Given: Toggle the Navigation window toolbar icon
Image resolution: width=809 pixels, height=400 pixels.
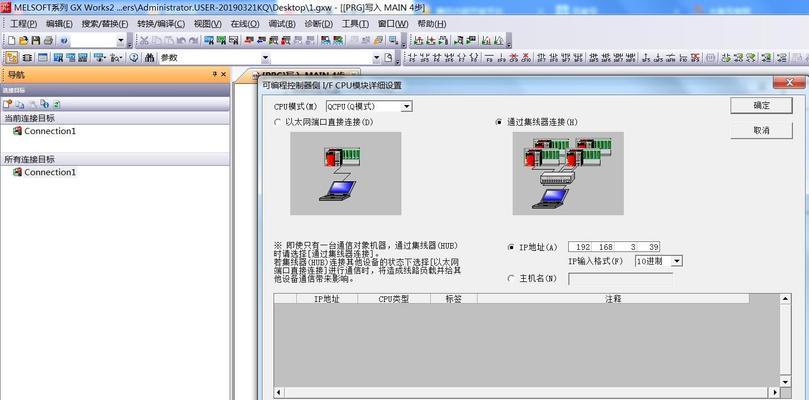Looking at the screenshot, I should click(11, 57).
